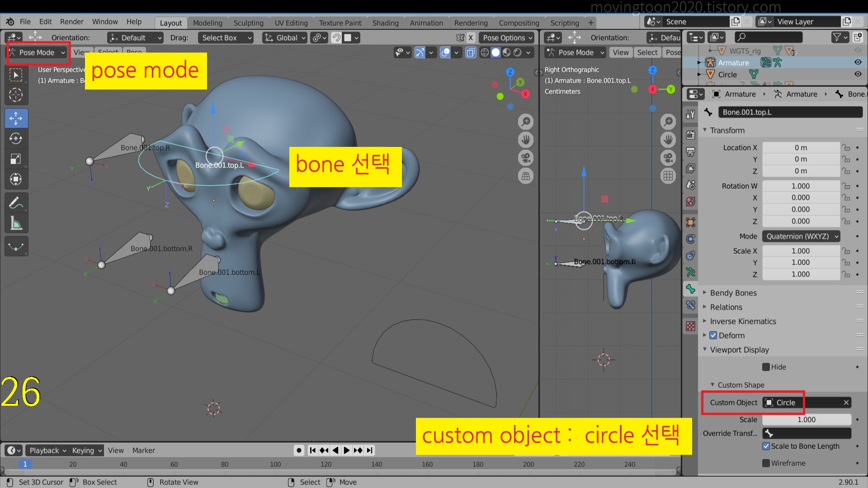
Task: Expand the Inverse Kinematics panel
Action: pyautogui.click(x=743, y=321)
